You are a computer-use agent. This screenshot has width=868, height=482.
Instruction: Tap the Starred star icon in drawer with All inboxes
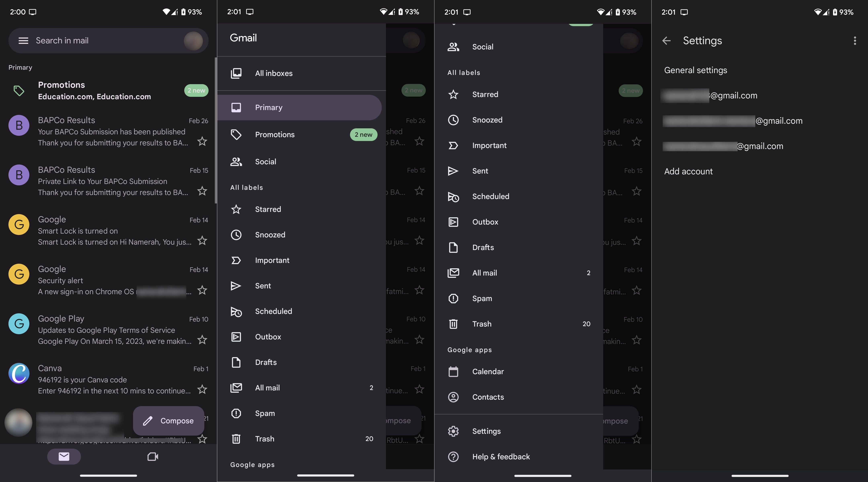(x=236, y=209)
